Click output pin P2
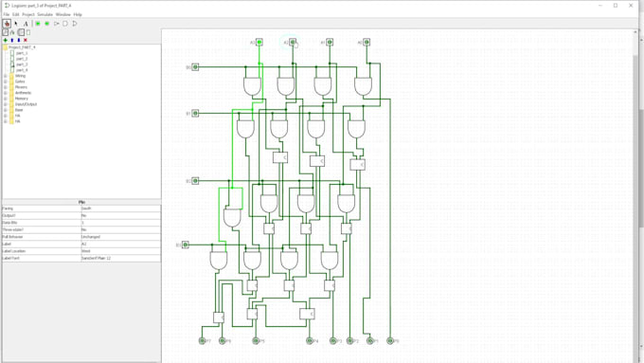 click(x=349, y=341)
